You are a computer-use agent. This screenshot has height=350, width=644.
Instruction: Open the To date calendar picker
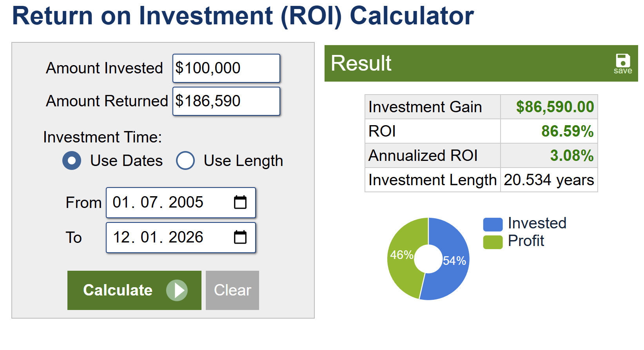240,237
